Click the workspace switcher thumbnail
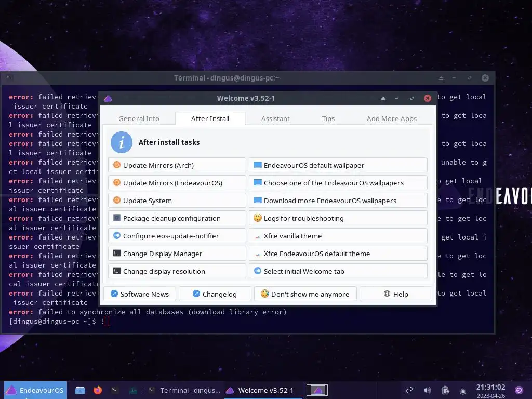This screenshot has height=399, width=532. [317, 390]
